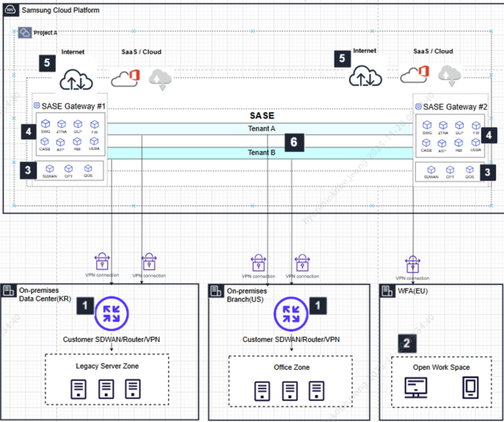The image size is (504, 422).
Task: Select the Internet cloud icon above SASE Gateway #1
Action: coord(76,79)
